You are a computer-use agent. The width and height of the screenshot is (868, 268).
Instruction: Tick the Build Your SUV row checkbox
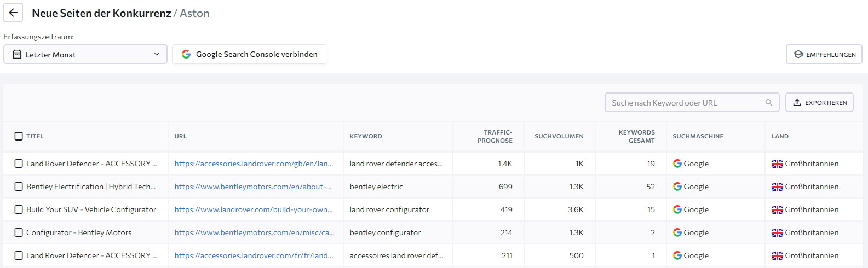(x=19, y=209)
